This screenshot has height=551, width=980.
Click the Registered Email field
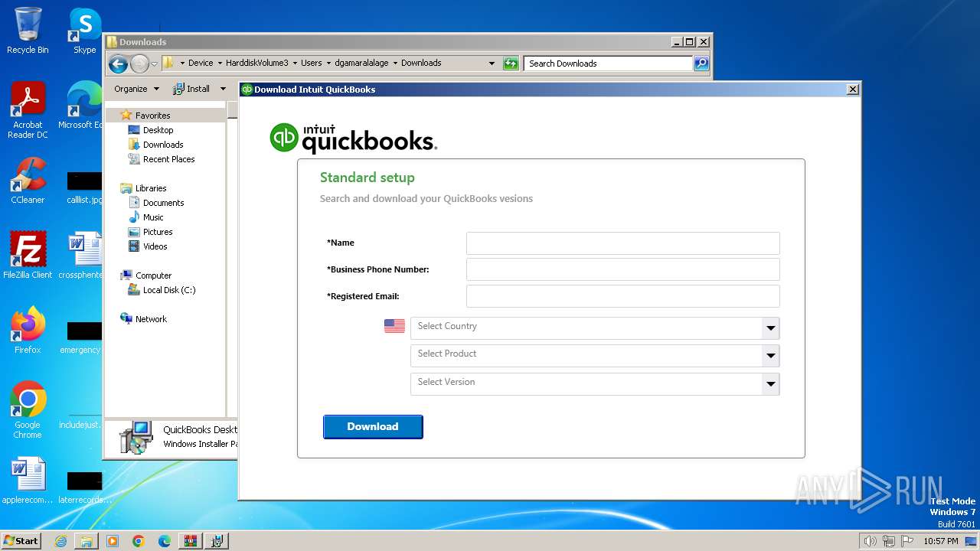622,296
